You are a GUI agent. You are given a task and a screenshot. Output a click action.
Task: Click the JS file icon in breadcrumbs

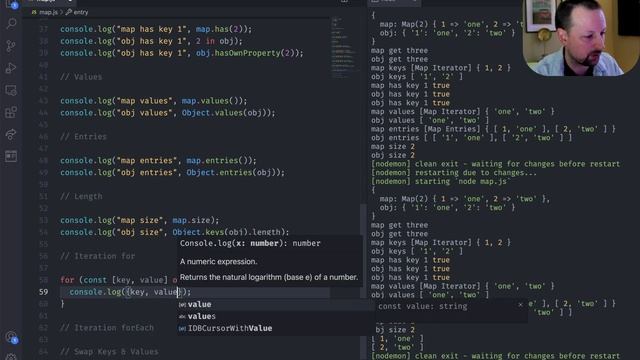click(x=34, y=12)
